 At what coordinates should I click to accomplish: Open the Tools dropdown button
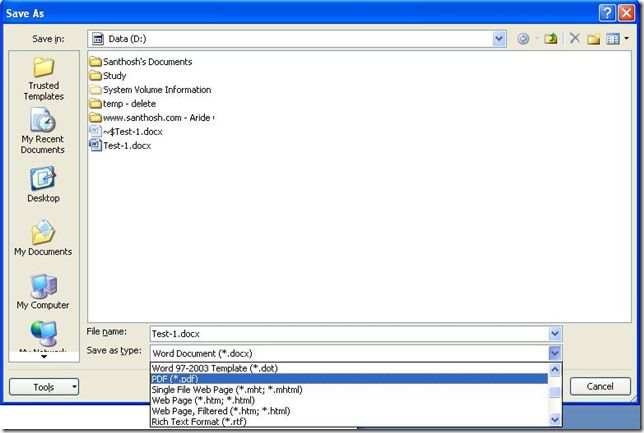pyautogui.click(x=44, y=387)
